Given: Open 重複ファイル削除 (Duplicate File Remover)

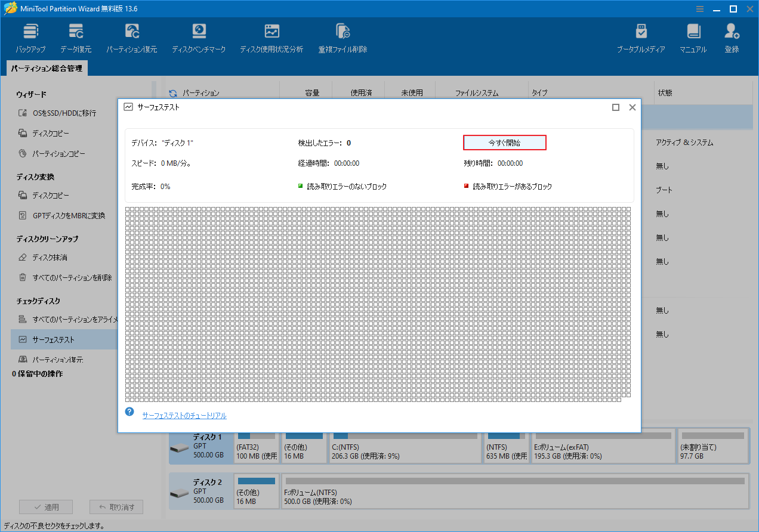Looking at the screenshot, I should pos(342,37).
